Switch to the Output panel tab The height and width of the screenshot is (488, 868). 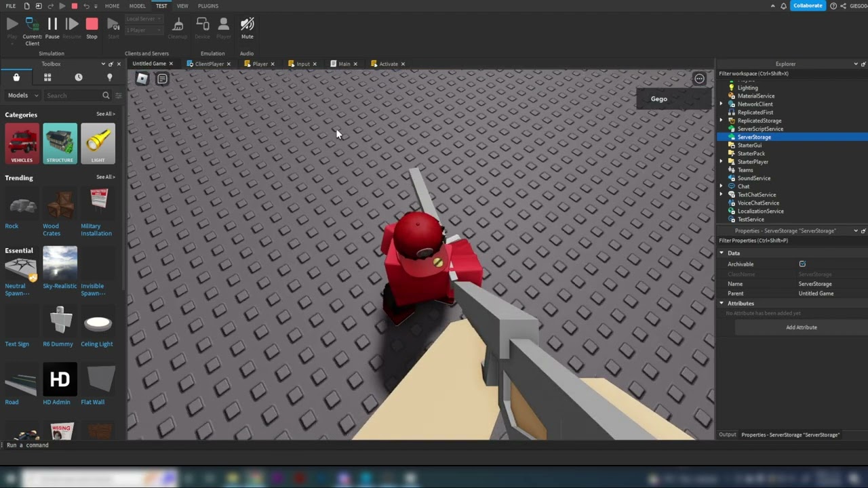[x=727, y=434]
